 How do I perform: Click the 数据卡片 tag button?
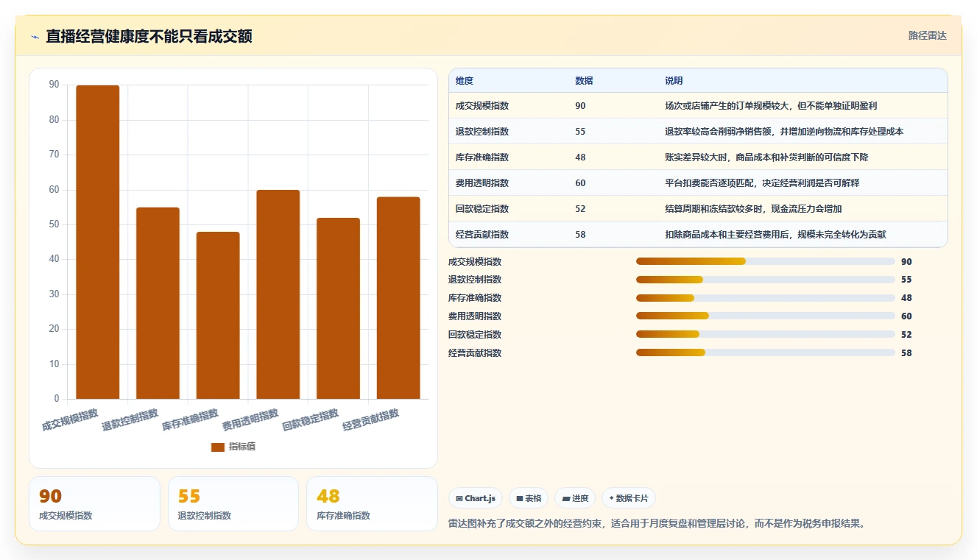(629, 498)
